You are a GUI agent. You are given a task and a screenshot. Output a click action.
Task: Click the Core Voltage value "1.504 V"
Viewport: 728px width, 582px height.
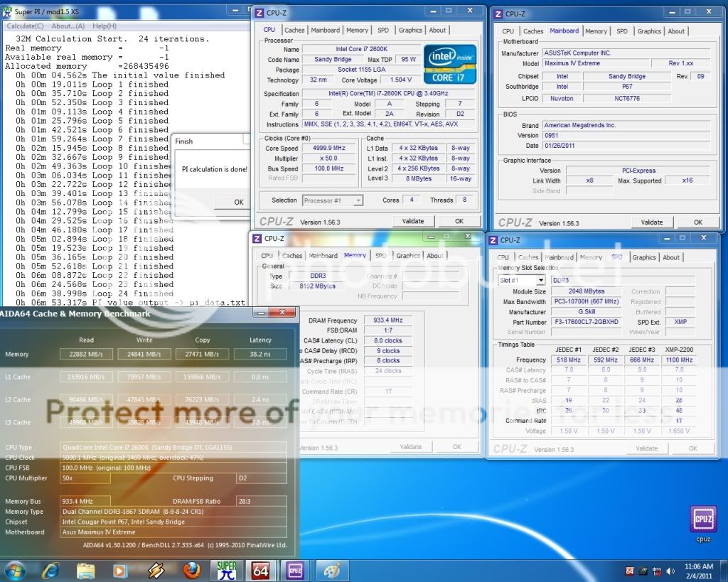coord(401,80)
